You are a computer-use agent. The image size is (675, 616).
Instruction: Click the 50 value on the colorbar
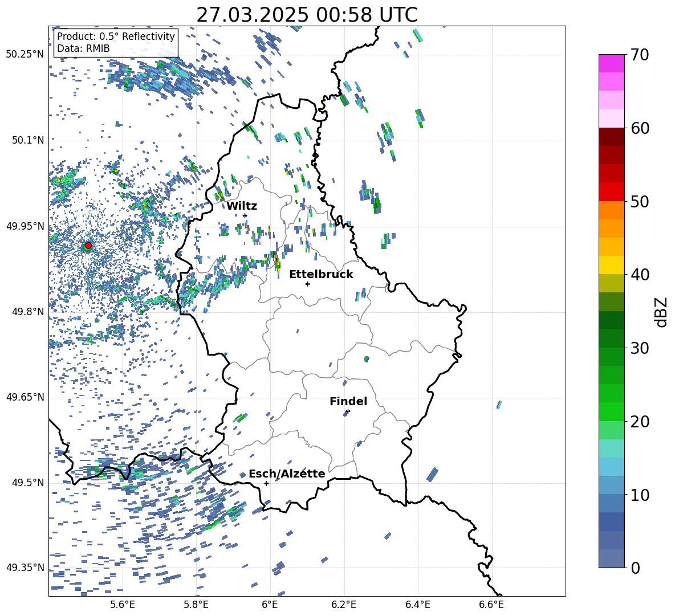pyautogui.click(x=639, y=201)
